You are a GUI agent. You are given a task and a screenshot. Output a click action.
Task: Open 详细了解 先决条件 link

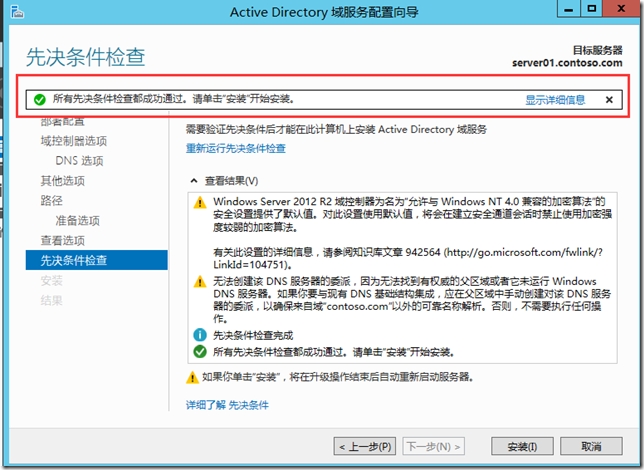click(227, 405)
